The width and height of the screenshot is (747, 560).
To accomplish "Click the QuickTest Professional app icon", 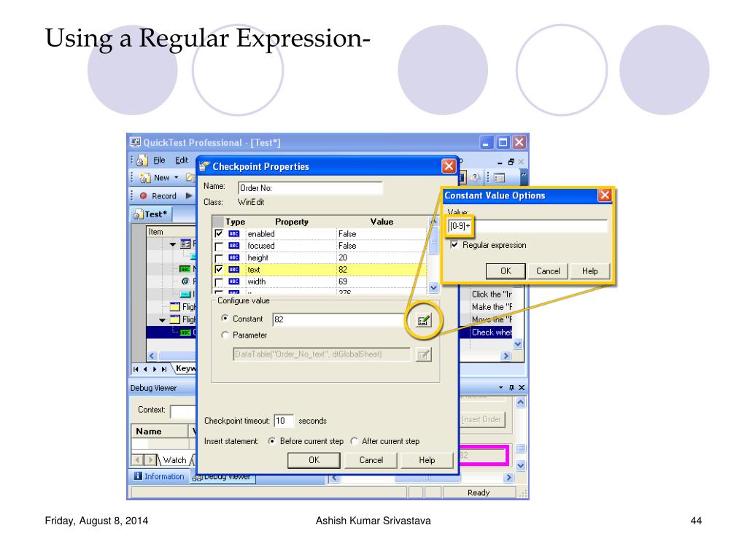I will click(135, 142).
